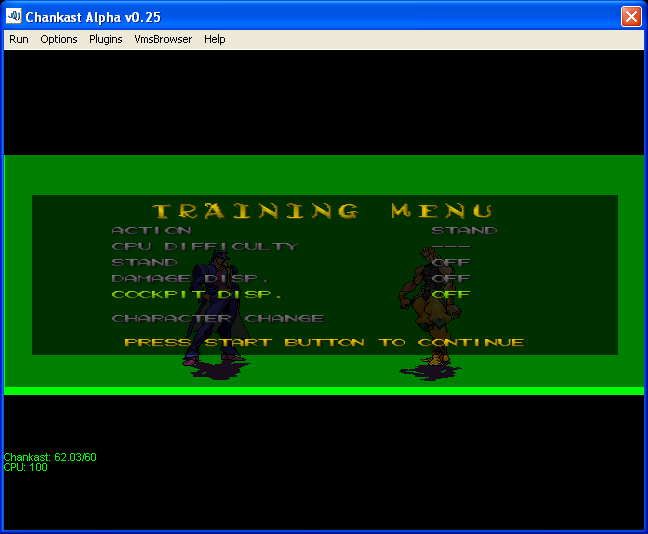Image resolution: width=648 pixels, height=534 pixels.
Task: Click the TRAINING MENU title
Action: click(x=322, y=211)
